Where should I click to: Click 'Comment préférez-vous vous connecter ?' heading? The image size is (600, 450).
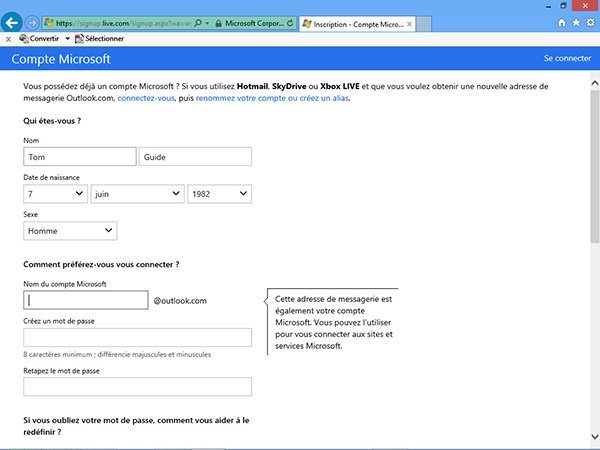[101, 264]
